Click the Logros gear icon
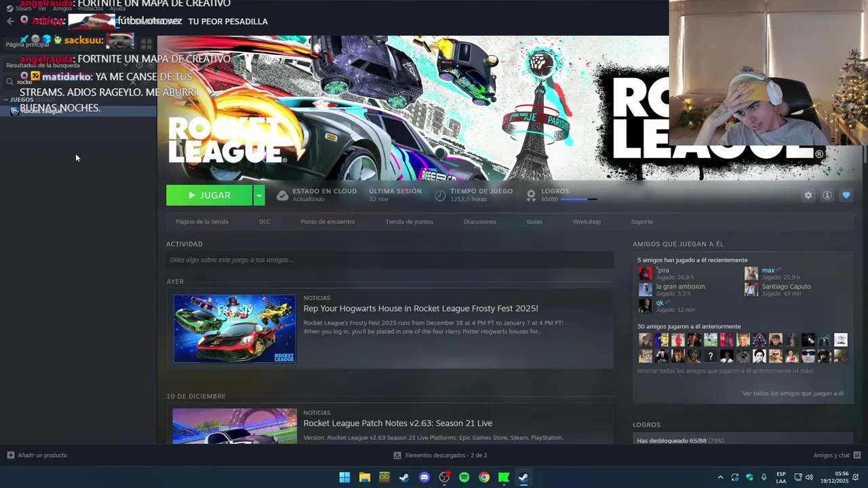Image resolution: width=868 pixels, height=488 pixels. click(531, 195)
